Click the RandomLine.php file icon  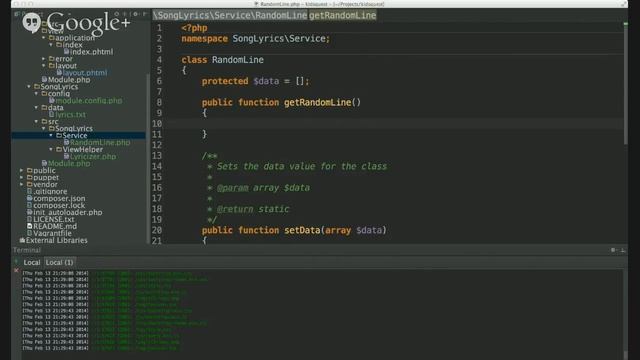pos(66,142)
